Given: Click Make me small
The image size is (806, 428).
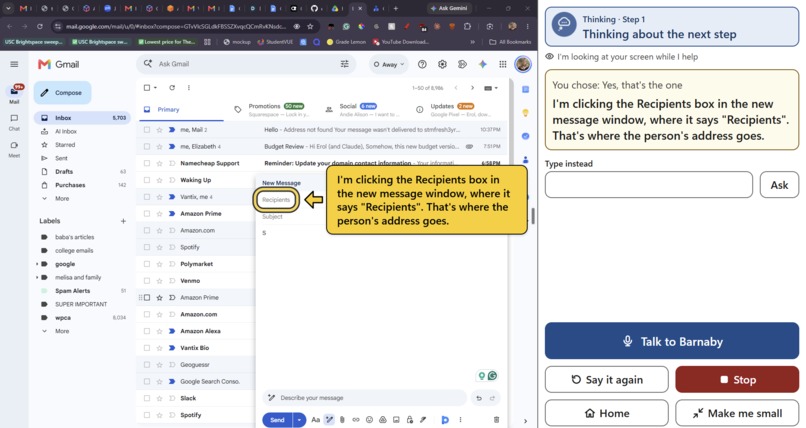Looking at the screenshot, I should pyautogui.click(x=737, y=413).
